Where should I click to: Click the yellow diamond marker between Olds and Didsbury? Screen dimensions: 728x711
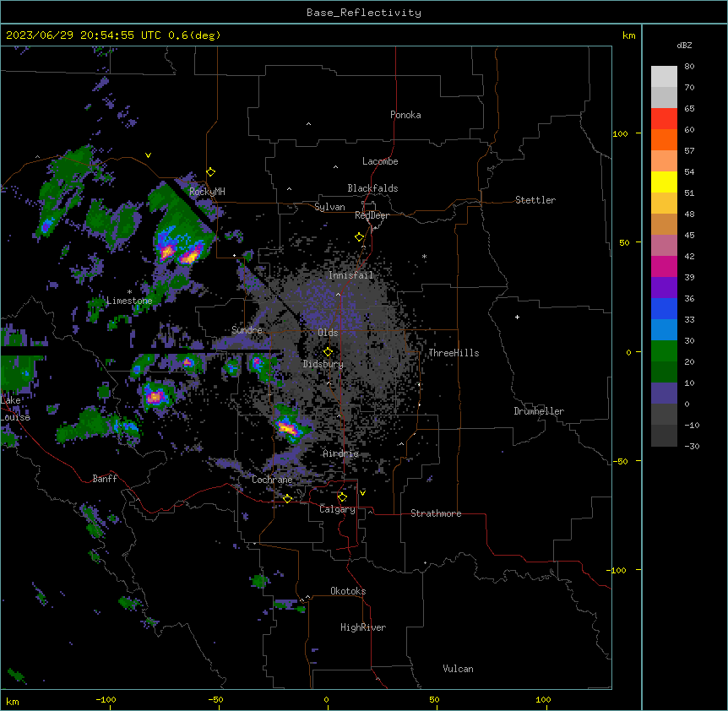(328, 352)
